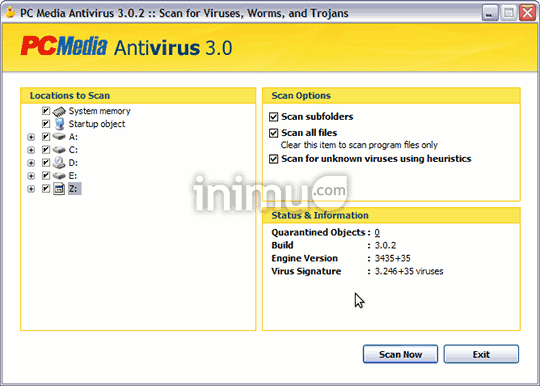Expand the A: drive tree node
540x386 pixels.
31,137
